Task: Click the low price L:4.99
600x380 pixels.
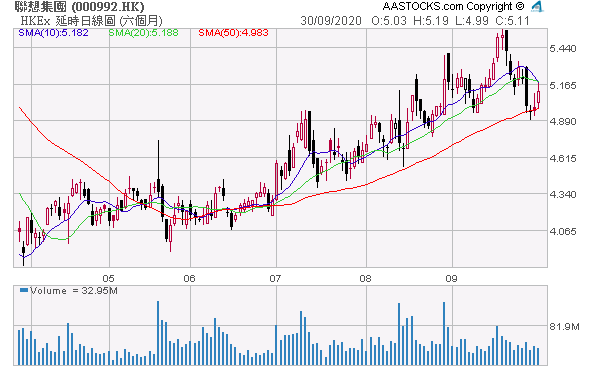Action: (x=472, y=21)
